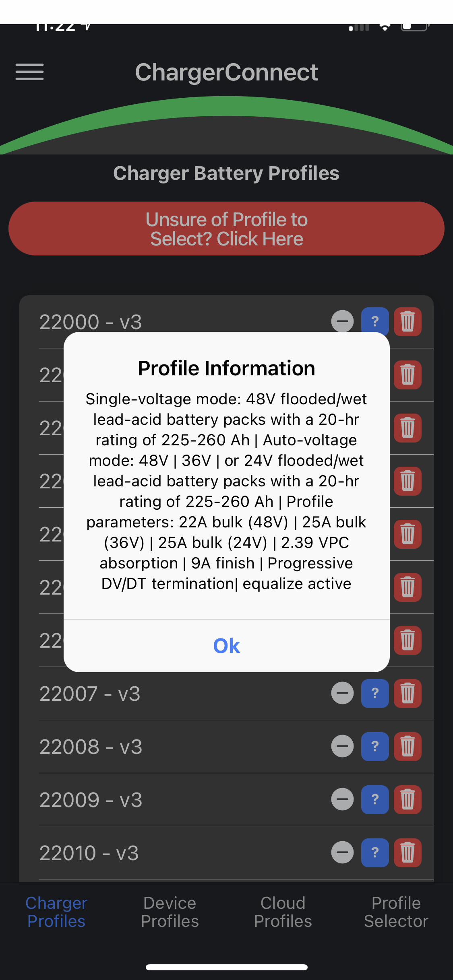Show info for profile 22007 - v3
The width and height of the screenshot is (453, 980).
(375, 693)
